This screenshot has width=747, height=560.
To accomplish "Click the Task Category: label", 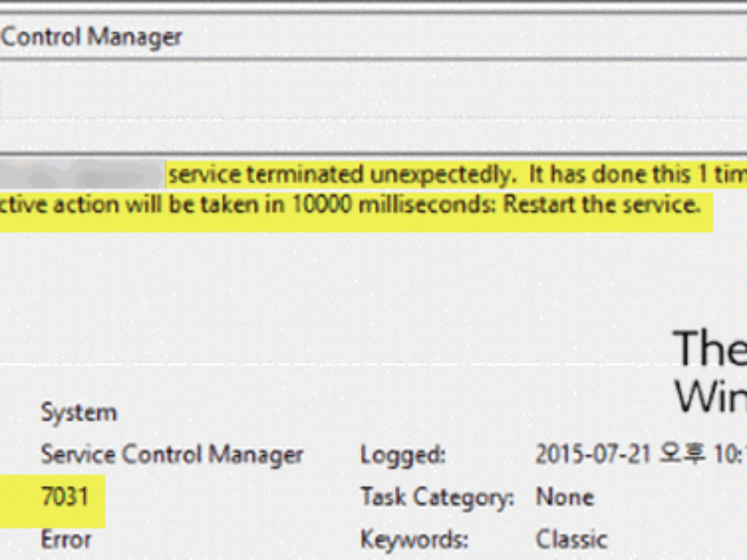I will pyautogui.click(x=438, y=498).
